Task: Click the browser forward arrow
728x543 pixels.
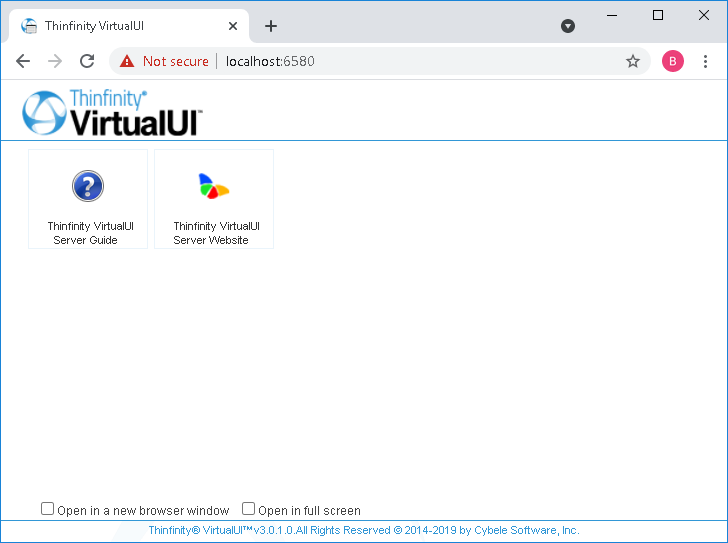Action: pyautogui.click(x=55, y=61)
